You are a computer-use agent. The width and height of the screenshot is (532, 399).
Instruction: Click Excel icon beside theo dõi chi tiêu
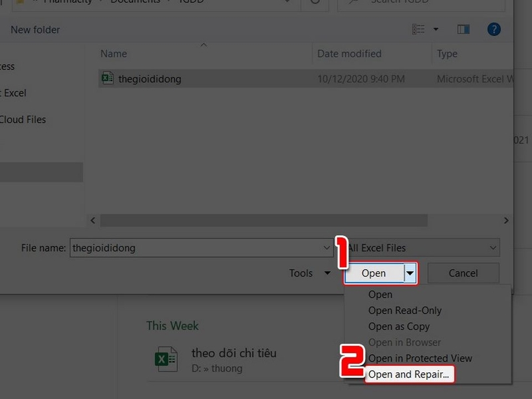[x=166, y=359]
